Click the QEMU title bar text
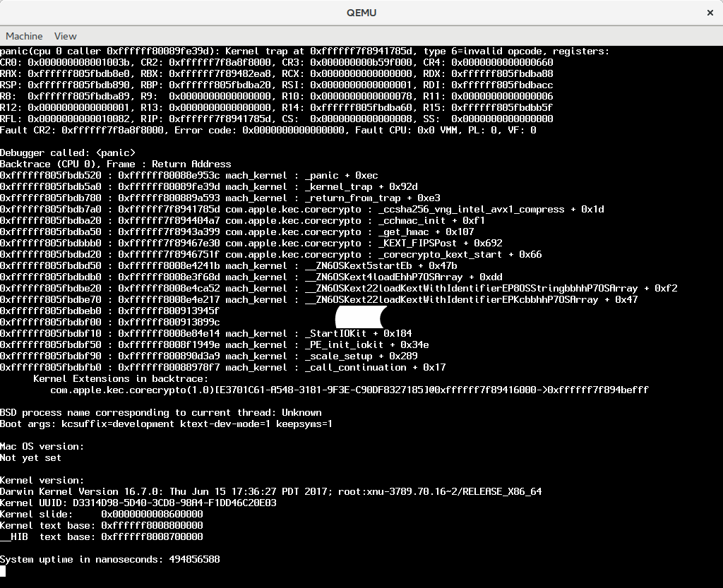The width and height of the screenshot is (723, 588). pos(361,13)
